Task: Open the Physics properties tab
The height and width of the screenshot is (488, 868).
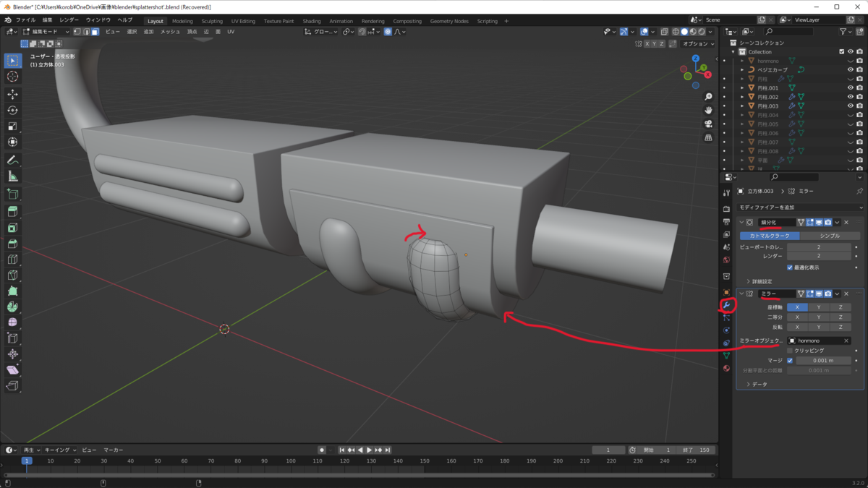Action: (726, 330)
